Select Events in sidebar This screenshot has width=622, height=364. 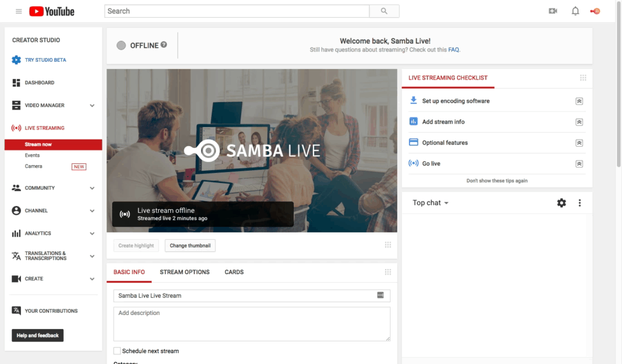coord(32,155)
